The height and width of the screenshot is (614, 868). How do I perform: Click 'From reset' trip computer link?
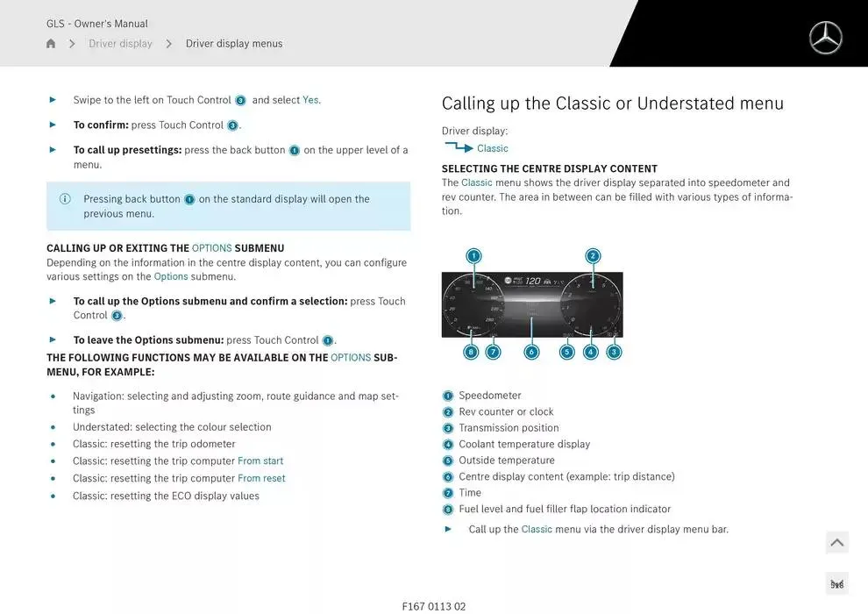tap(261, 478)
